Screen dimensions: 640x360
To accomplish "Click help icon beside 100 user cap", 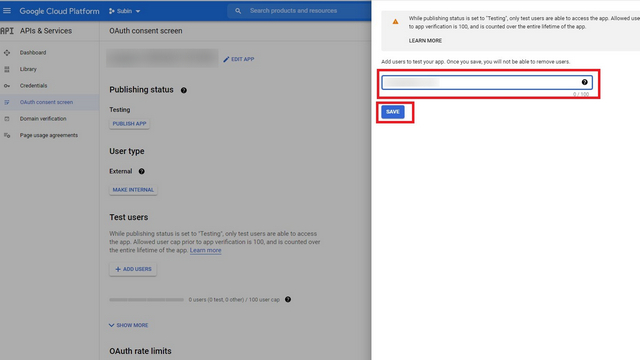I will [x=288, y=300].
